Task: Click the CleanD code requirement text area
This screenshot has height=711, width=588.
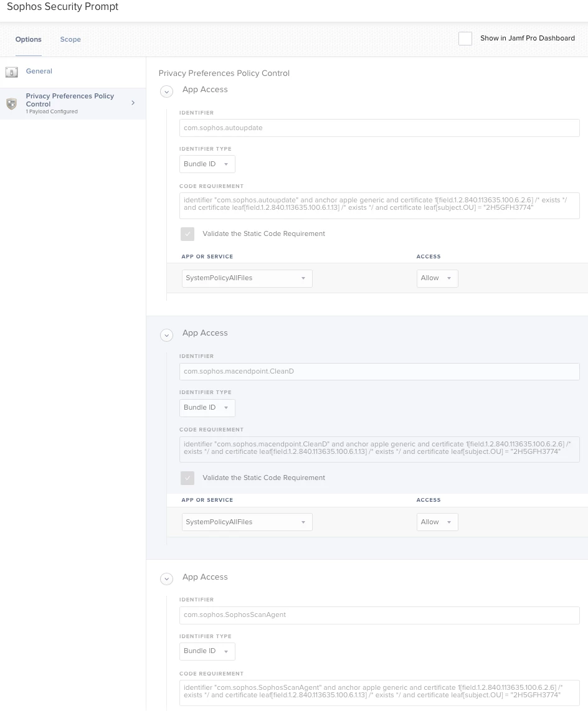Action: [379, 449]
